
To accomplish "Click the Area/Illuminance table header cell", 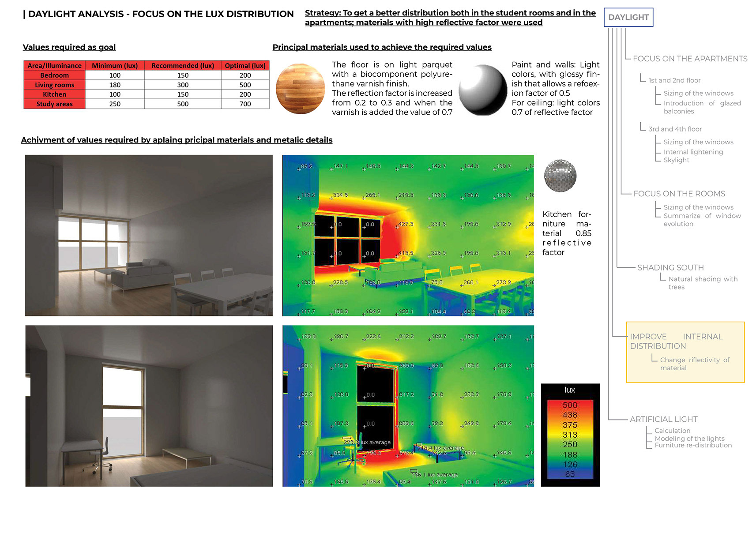I will (54, 66).
